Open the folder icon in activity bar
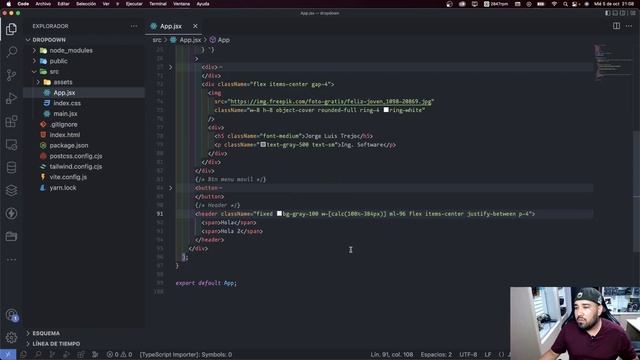640x360 pixels. point(11,236)
